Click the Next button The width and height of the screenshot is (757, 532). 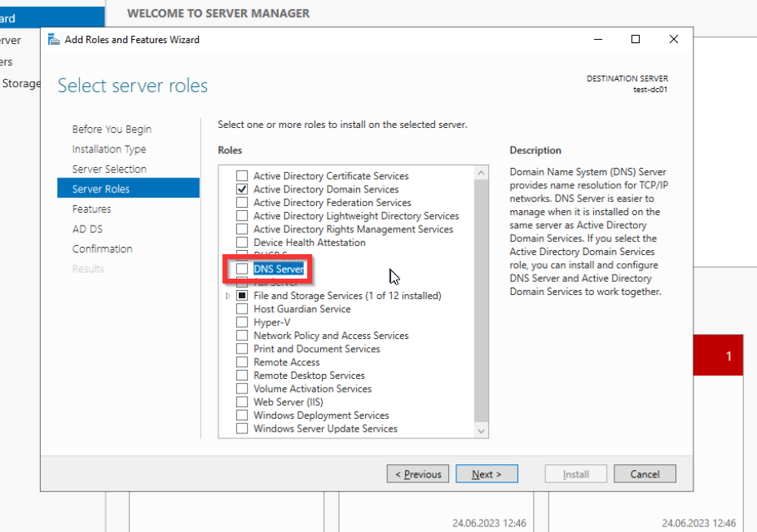pyautogui.click(x=486, y=474)
